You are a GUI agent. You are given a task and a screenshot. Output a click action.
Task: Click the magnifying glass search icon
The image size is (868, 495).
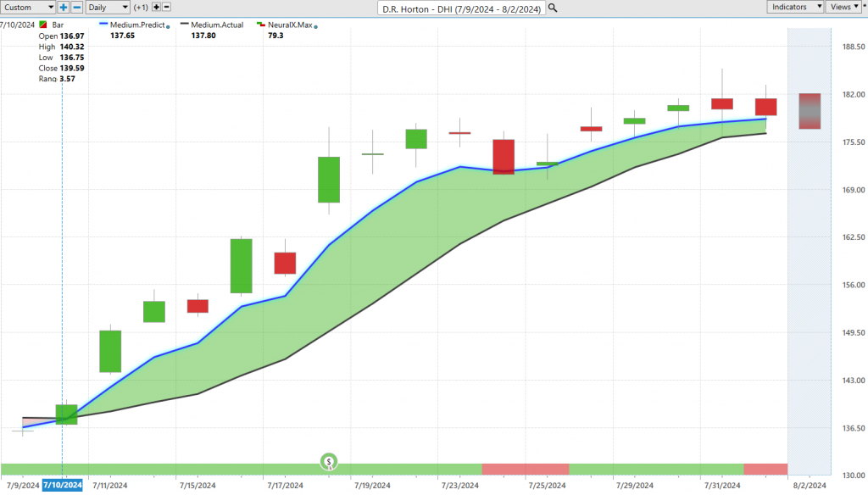point(553,8)
